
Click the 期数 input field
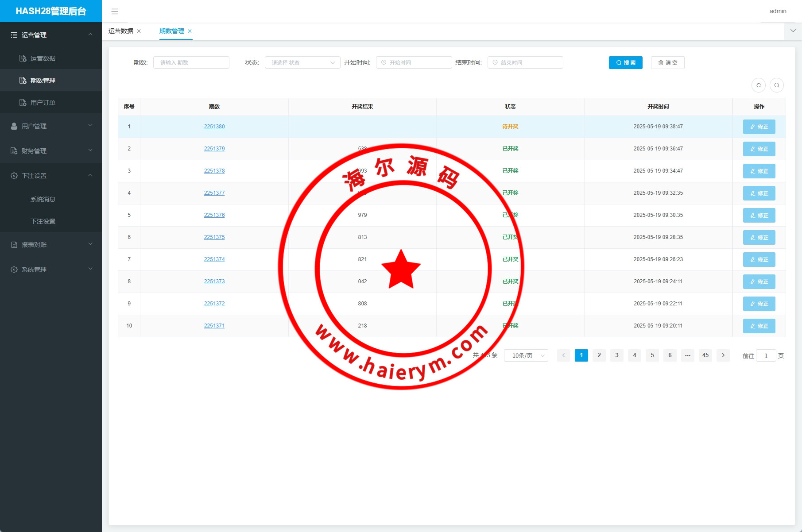point(191,62)
